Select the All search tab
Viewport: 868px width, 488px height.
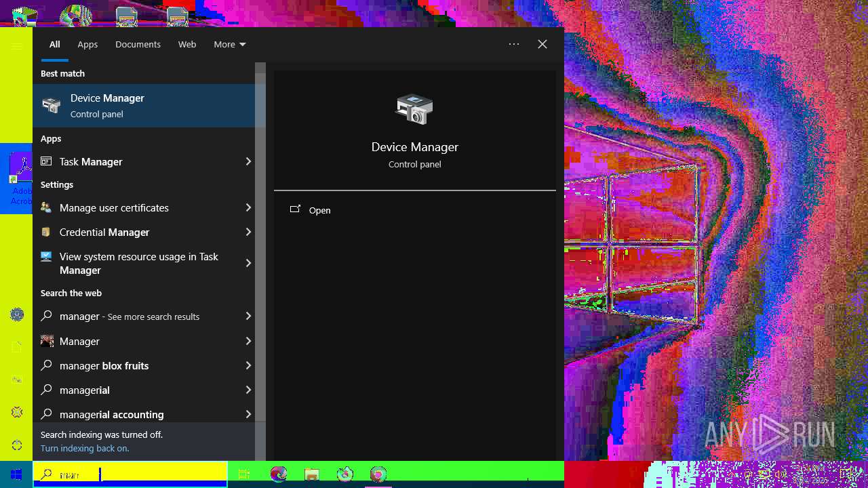tap(55, 44)
